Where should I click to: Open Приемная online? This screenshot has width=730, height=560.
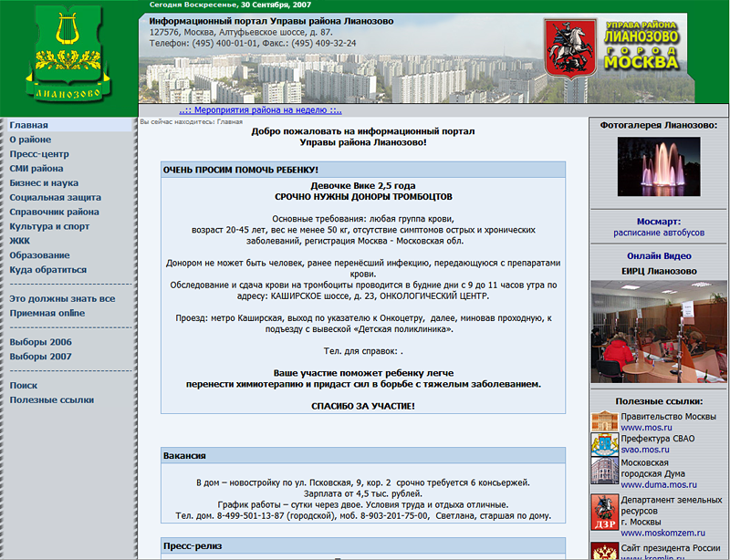(47, 313)
